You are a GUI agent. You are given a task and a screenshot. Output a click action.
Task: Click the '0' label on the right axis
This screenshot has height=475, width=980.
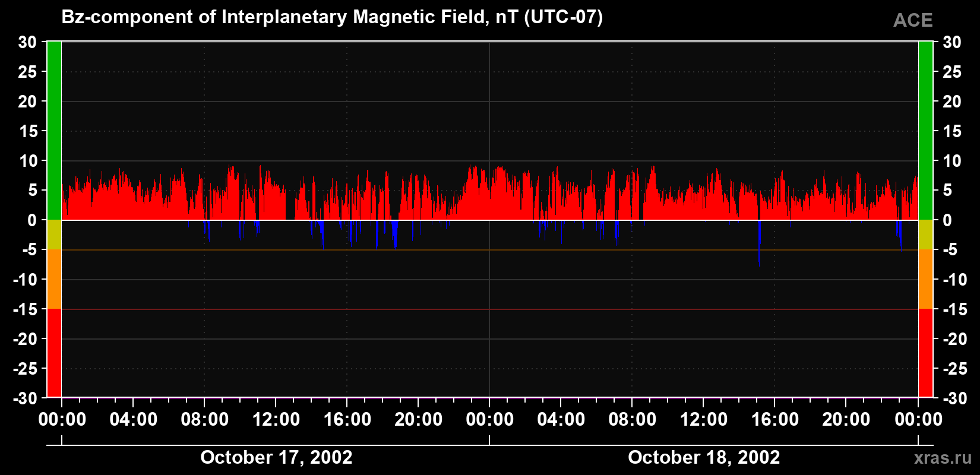pos(947,220)
